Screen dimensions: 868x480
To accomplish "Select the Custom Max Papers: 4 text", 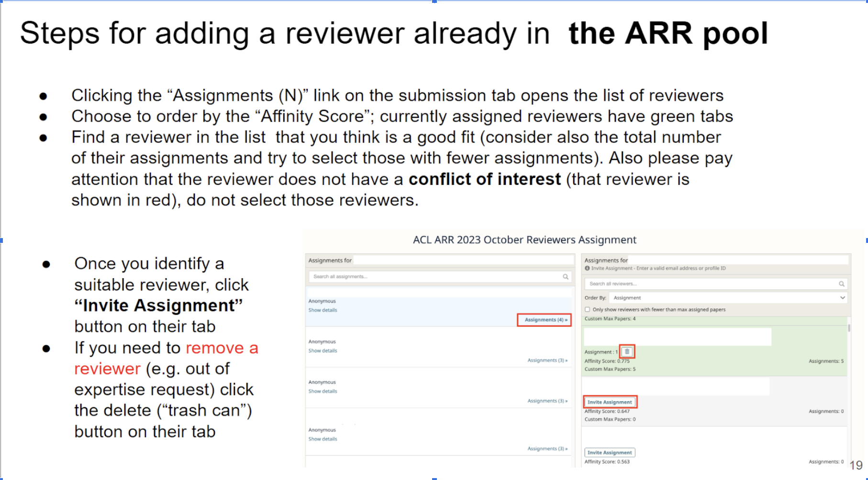I will (610, 318).
